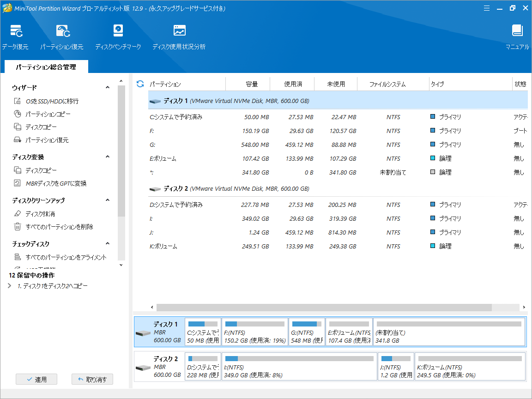
Task: Select K:ボリューム partition row
Action: [338, 247]
